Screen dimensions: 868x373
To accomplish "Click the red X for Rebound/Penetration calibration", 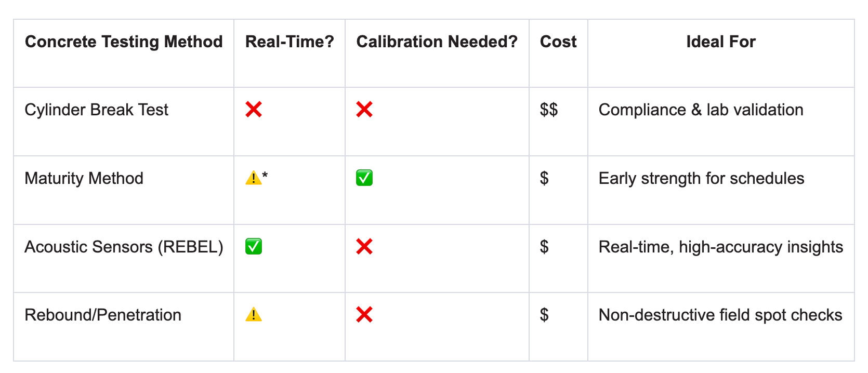I will 364,315.
